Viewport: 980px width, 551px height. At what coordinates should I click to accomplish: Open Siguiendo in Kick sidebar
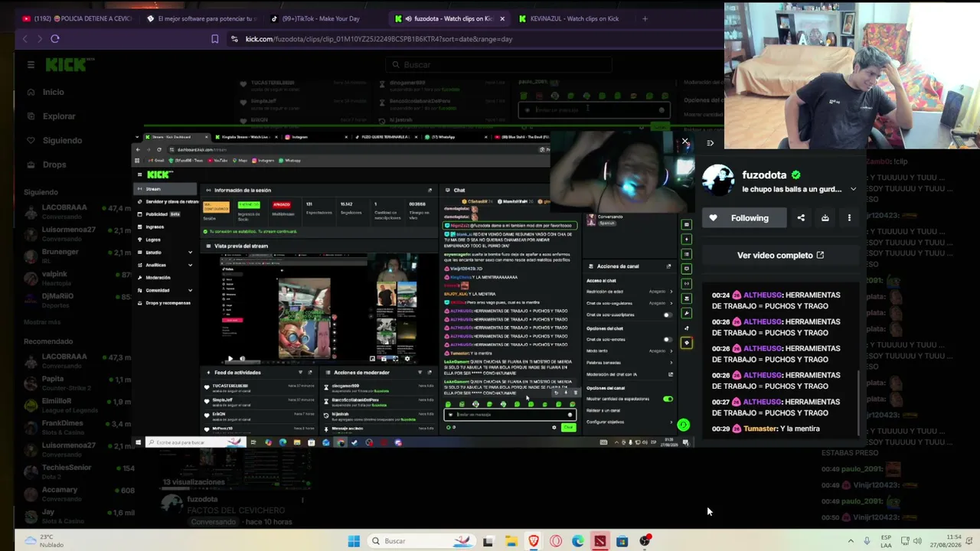[62, 141]
